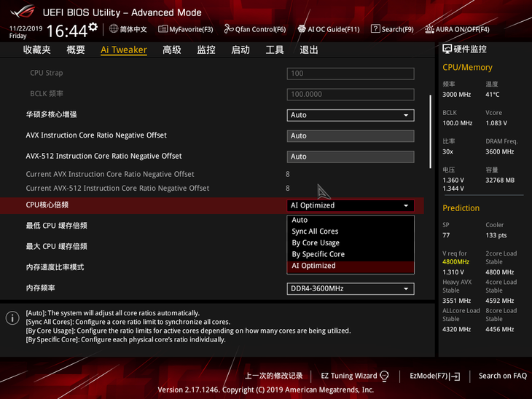Click the 32768 MB capacity value
The image size is (532, 399).
500,180
